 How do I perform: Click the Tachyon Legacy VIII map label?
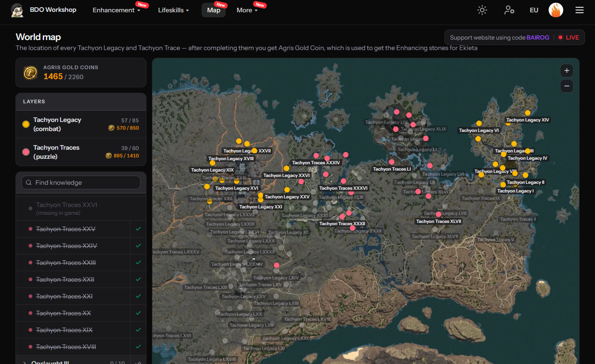(495, 172)
